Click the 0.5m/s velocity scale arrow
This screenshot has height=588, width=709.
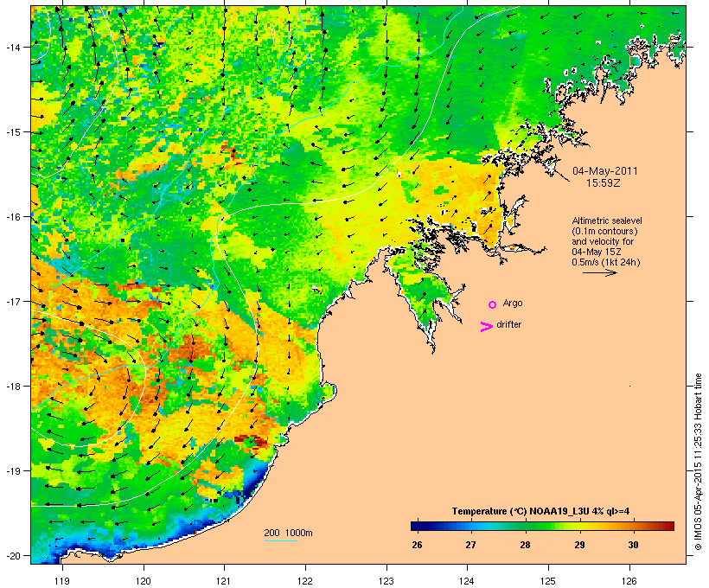pos(599,272)
